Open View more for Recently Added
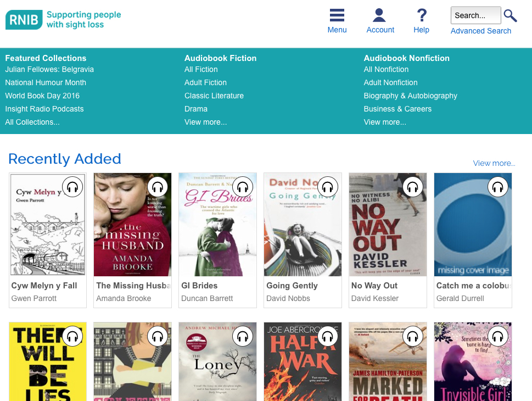The width and height of the screenshot is (532, 401). point(494,163)
